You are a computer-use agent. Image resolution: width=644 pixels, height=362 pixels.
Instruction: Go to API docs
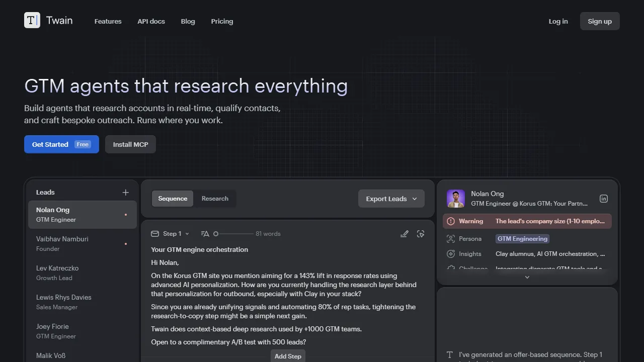point(151,21)
